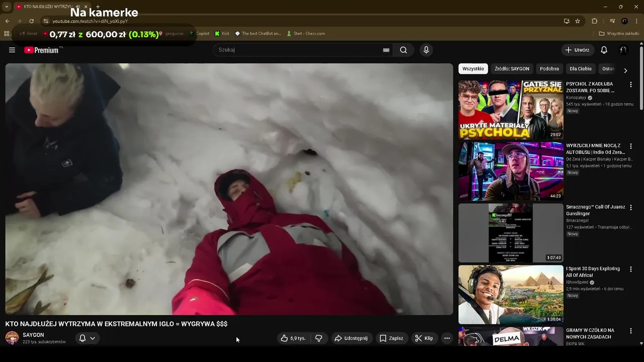Viewport: 644px width, 362px height.
Task: Open IShowSpeed channel link
Action: (577, 282)
